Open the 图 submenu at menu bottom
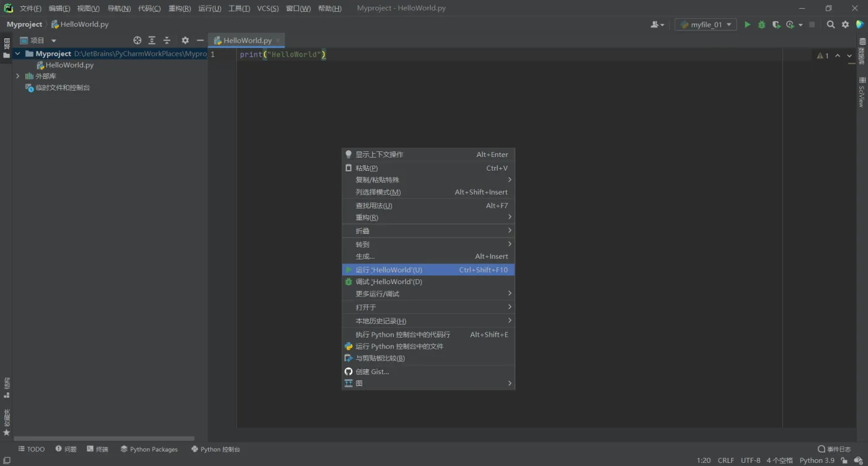 428,383
